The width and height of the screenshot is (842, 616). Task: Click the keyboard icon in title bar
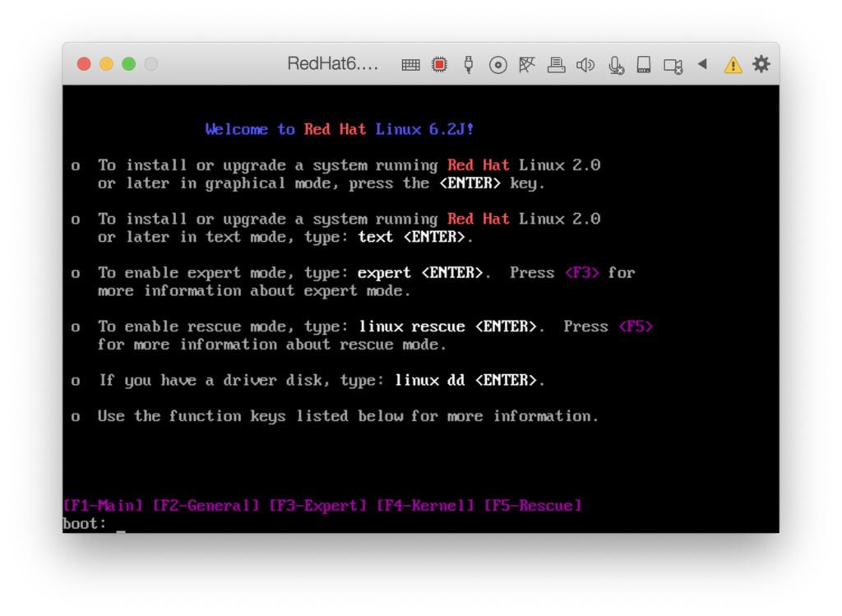coord(411,65)
